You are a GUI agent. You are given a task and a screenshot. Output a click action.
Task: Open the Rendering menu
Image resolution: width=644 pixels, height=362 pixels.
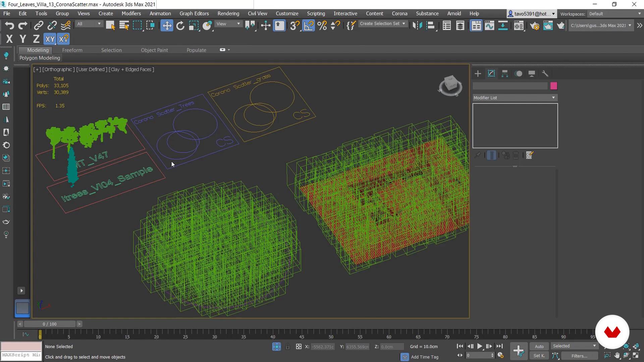point(228,13)
